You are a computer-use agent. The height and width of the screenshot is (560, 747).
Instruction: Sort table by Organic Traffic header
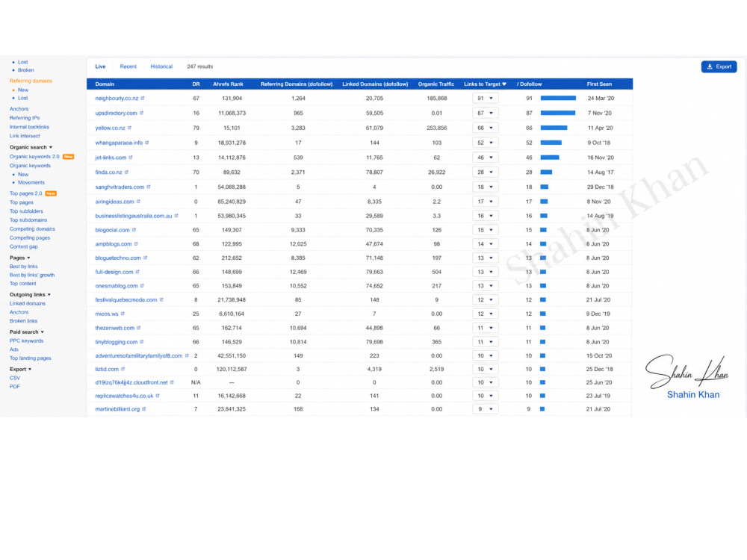436,84
